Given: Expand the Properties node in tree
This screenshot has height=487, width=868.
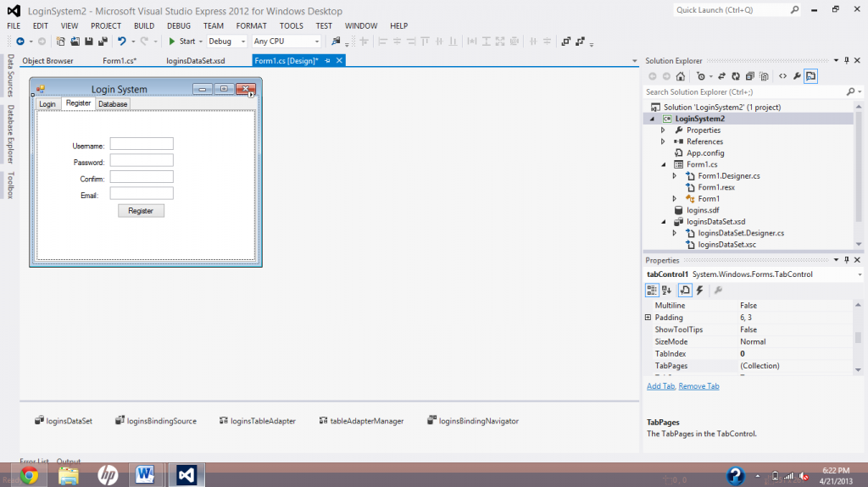Looking at the screenshot, I should [663, 130].
